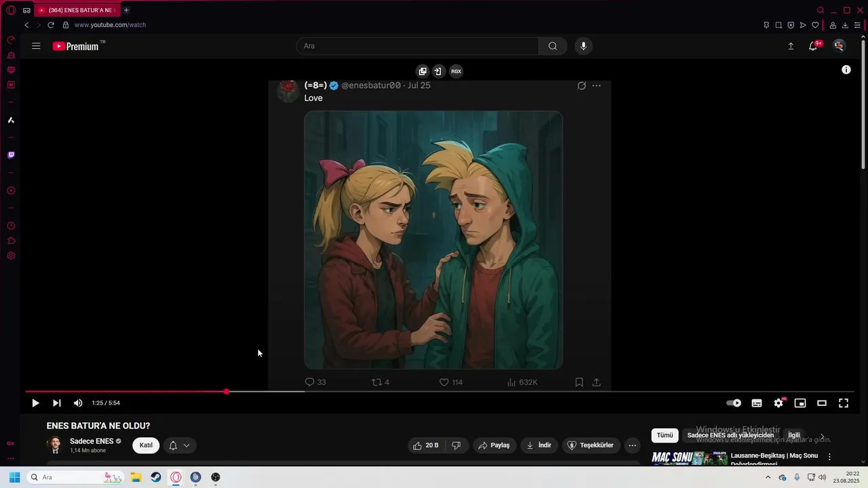Open YouTube account avatar menu
The width and height of the screenshot is (868, 488).
[x=840, y=46]
